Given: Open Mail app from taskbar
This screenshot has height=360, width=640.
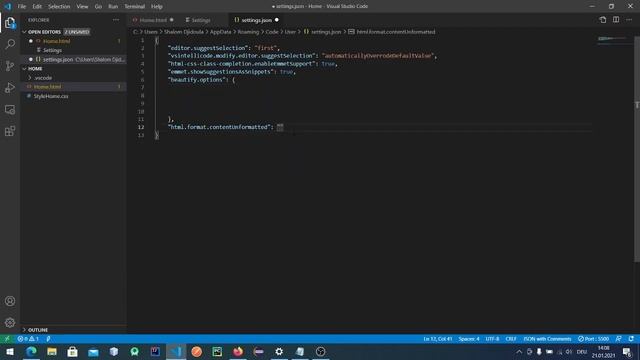Looking at the screenshot, I should point(93,351).
